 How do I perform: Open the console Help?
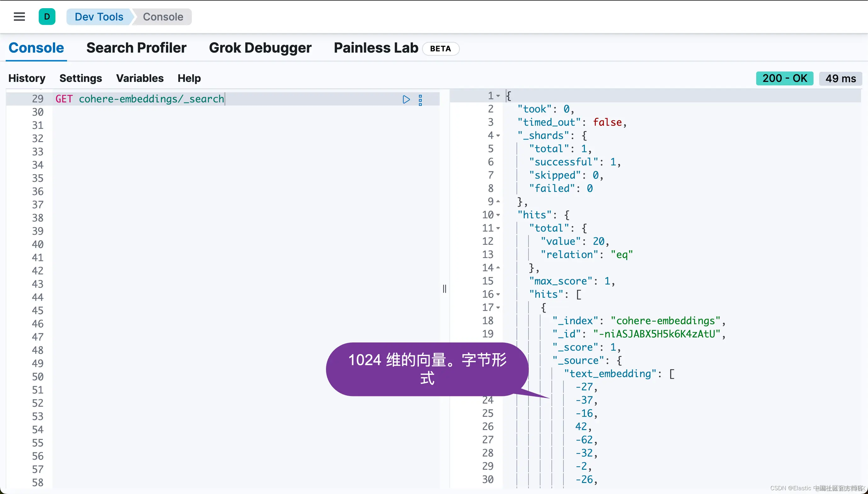point(189,78)
